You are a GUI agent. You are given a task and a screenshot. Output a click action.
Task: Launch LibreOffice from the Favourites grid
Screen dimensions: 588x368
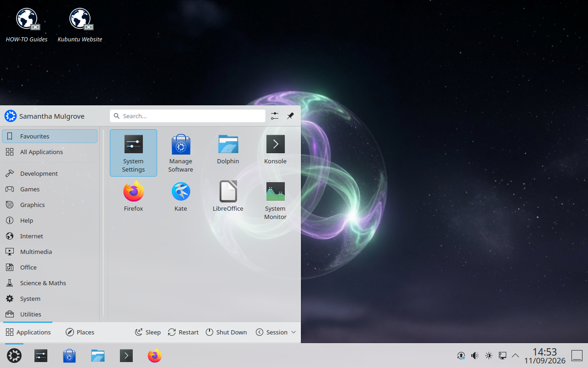tap(228, 200)
